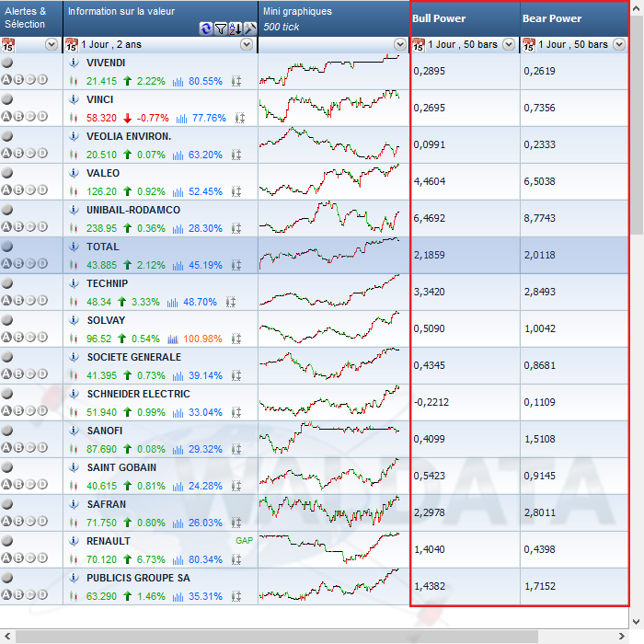This screenshot has width=644, height=644.
Task: Toggle selection B for SANOFI
Action: coord(18,447)
